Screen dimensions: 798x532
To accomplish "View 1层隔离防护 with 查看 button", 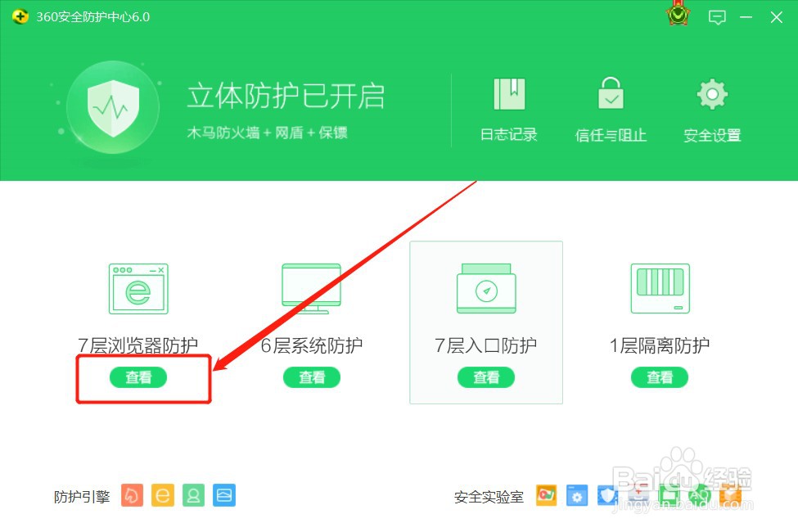I will tap(660, 377).
